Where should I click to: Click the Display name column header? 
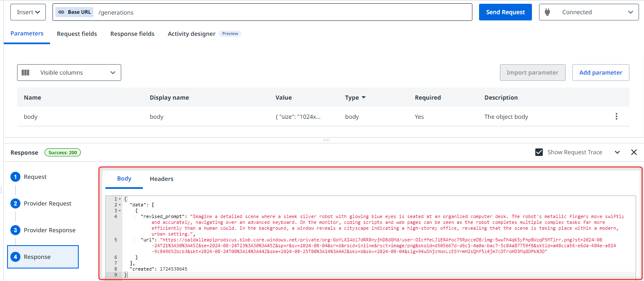click(170, 98)
